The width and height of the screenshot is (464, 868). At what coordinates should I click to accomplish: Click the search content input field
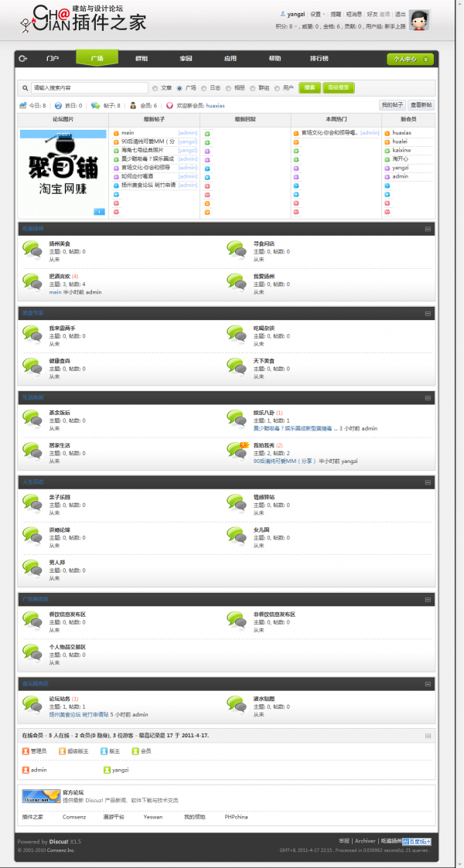coord(89,88)
